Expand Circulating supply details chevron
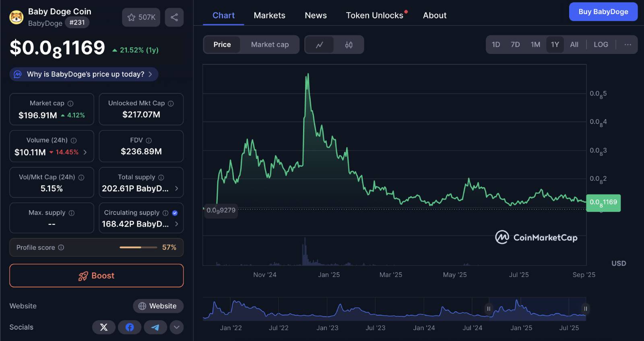Viewport: 644px width, 341px height. click(176, 224)
